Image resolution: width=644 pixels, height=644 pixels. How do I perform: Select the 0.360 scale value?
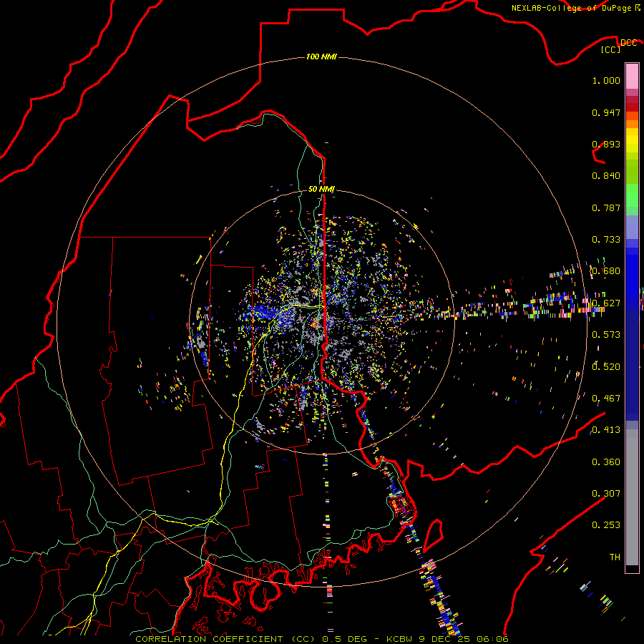(x=606, y=462)
